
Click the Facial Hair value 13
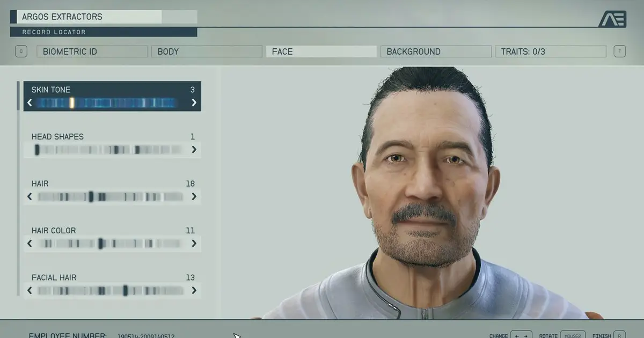[191, 277]
